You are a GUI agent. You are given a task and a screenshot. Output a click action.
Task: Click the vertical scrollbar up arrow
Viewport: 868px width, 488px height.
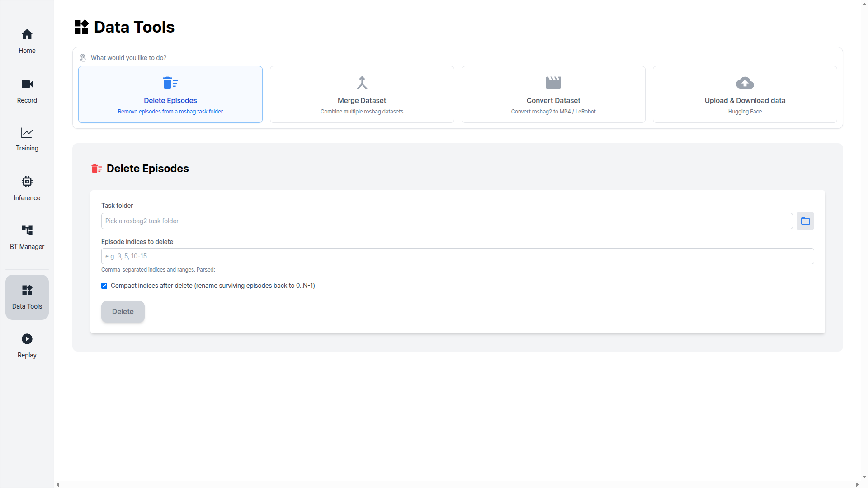tap(864, 3)
